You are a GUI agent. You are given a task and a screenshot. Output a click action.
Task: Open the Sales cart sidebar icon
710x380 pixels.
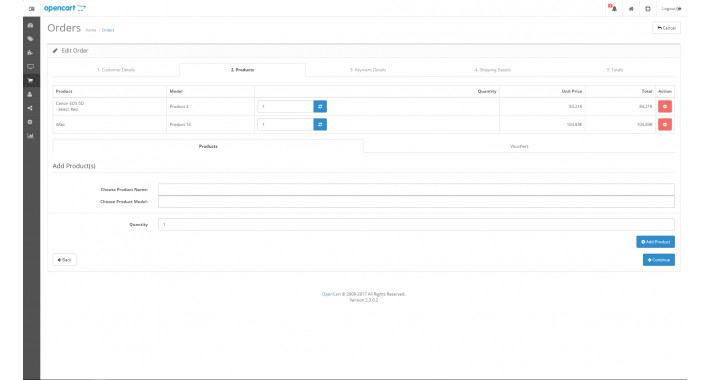[x=30, y=81]
